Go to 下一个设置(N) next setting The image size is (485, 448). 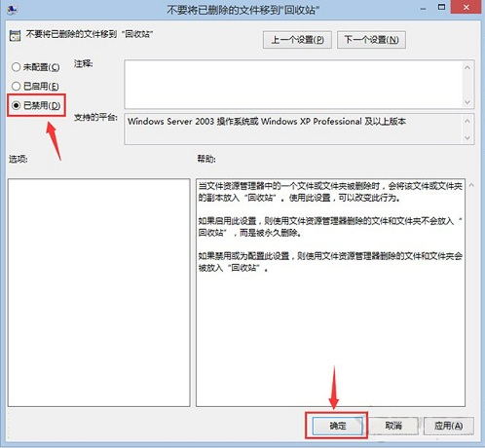click(x=371, y=40)
